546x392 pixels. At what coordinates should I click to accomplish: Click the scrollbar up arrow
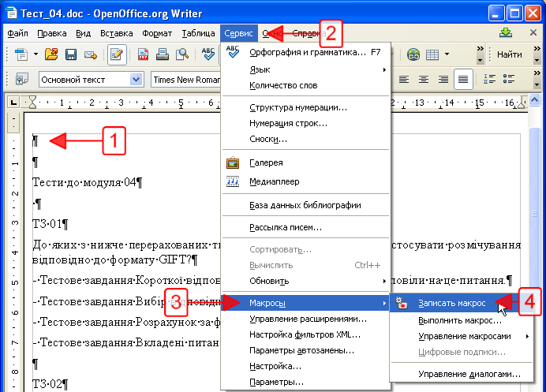[534, 101]
